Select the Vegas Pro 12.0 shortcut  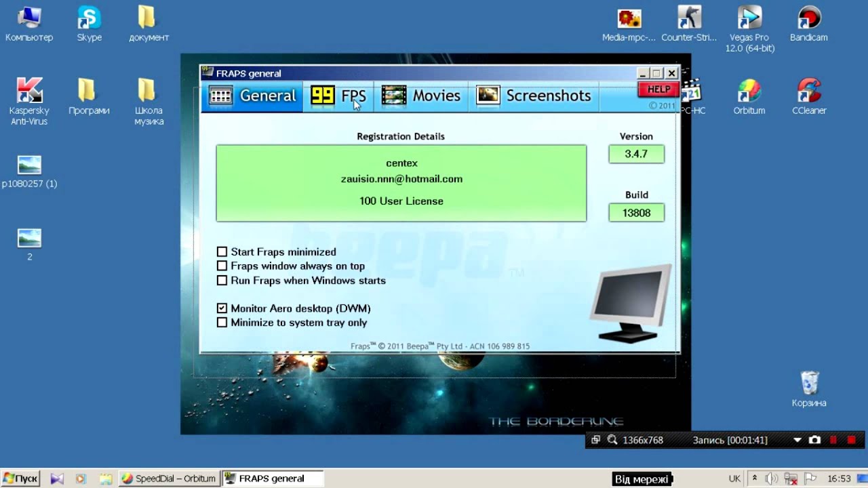[x=749, y=30]
